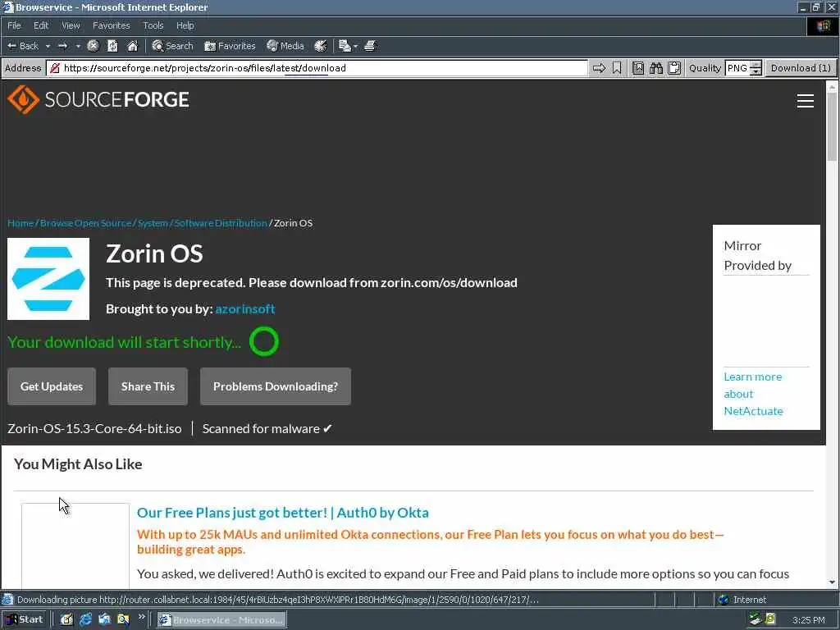Click the Zorin OS logo thumbnail
The image size is (840, 630).
click(x=48, y=279)
